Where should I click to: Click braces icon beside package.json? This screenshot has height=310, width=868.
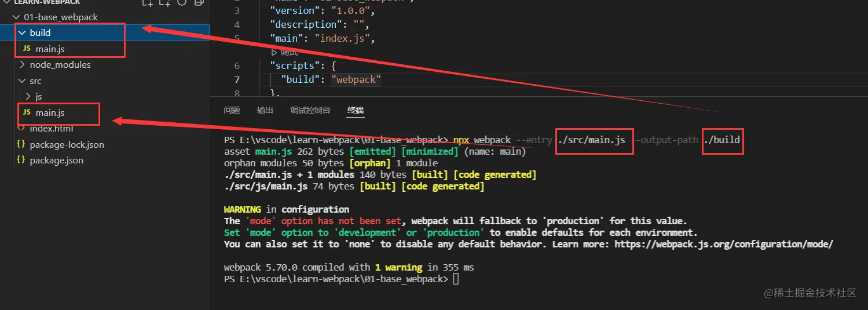coord(21,160)
